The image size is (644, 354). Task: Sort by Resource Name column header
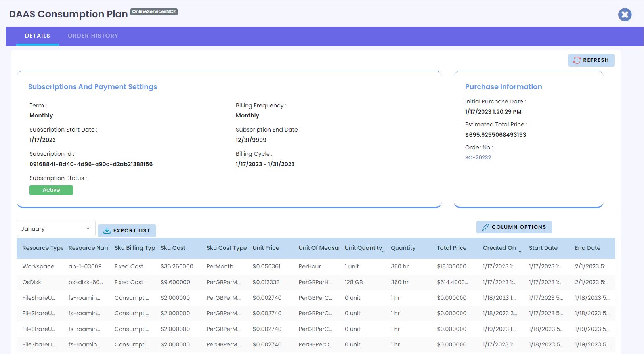(88, 248)
